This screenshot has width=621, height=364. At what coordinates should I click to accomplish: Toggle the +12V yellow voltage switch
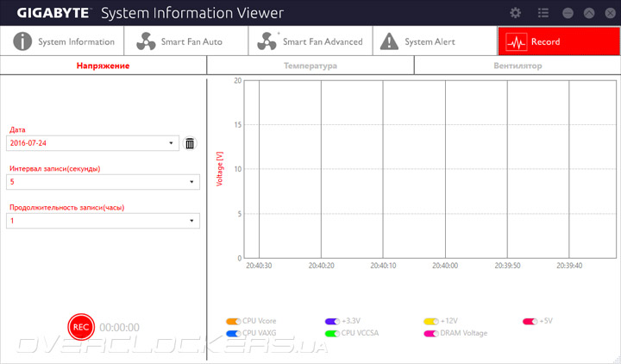coord(431,321)
